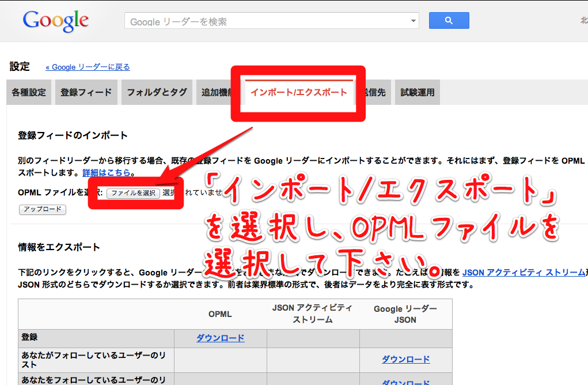This screenshot has height=385, width=588.
Task: Click the アップロード button
Action: [43, 209]
